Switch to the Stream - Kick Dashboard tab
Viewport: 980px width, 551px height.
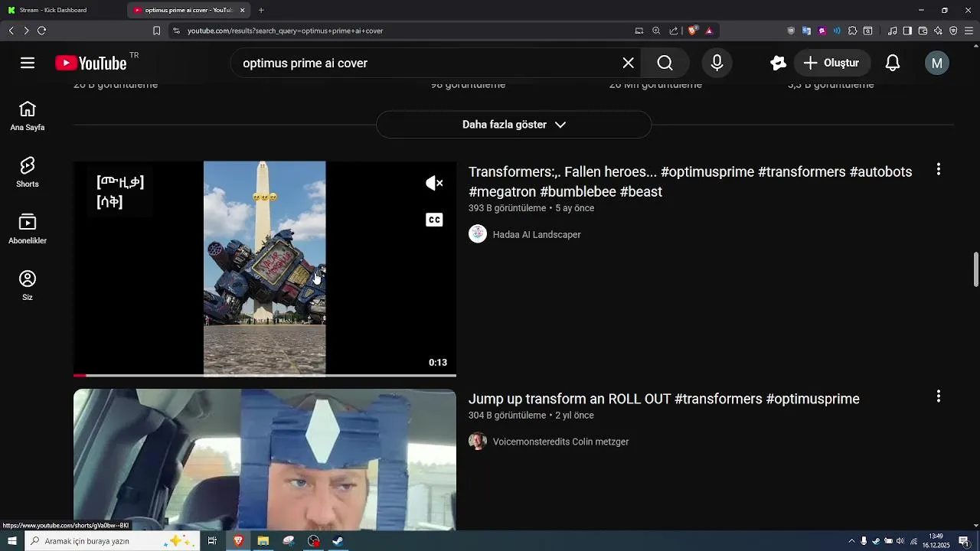(63, 10)
